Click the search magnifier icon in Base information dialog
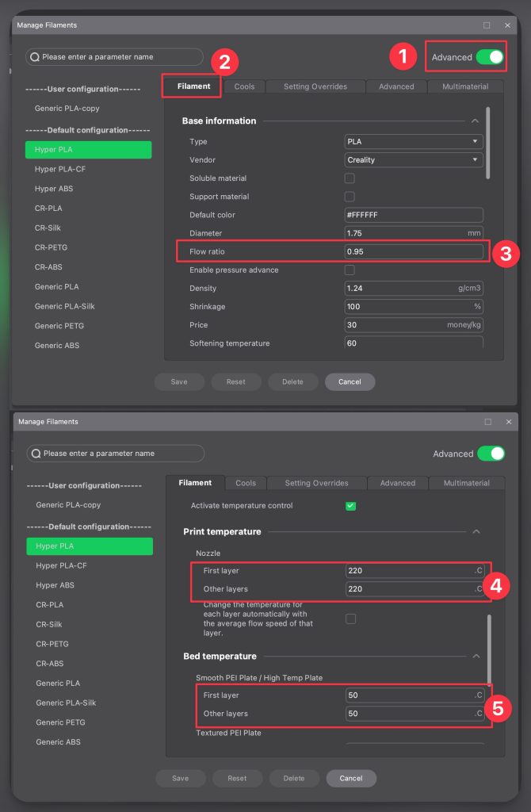This screenshot has height=812, width=531. 36,57
